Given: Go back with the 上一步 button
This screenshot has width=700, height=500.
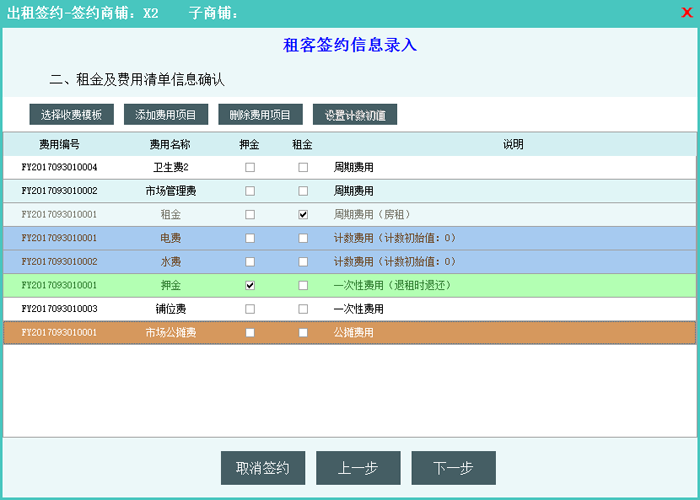Looking at the screenshot, I should tap(358, 468).
